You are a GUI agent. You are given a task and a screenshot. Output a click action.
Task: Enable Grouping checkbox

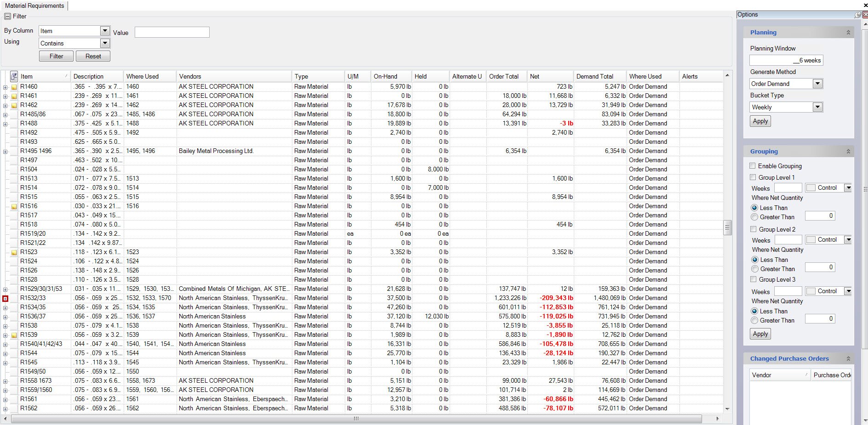point(753,166)
